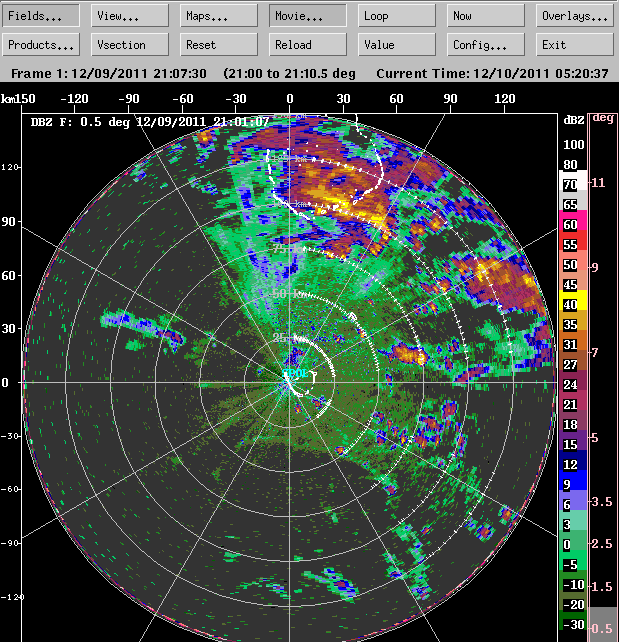Image resolution: width=619 pixels, height=642 pixels.
Task: Click the SPOL radar site label
Action: click(x=295, y=373)
